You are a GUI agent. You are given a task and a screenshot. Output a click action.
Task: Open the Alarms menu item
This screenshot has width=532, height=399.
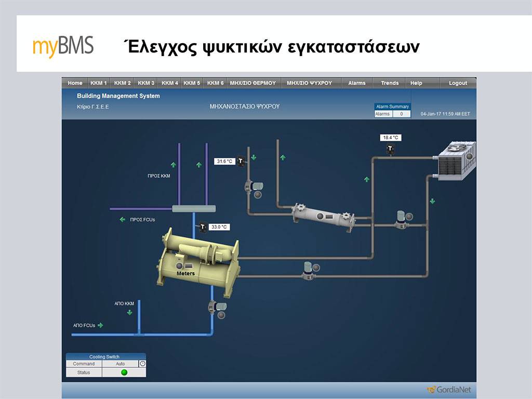356,83
